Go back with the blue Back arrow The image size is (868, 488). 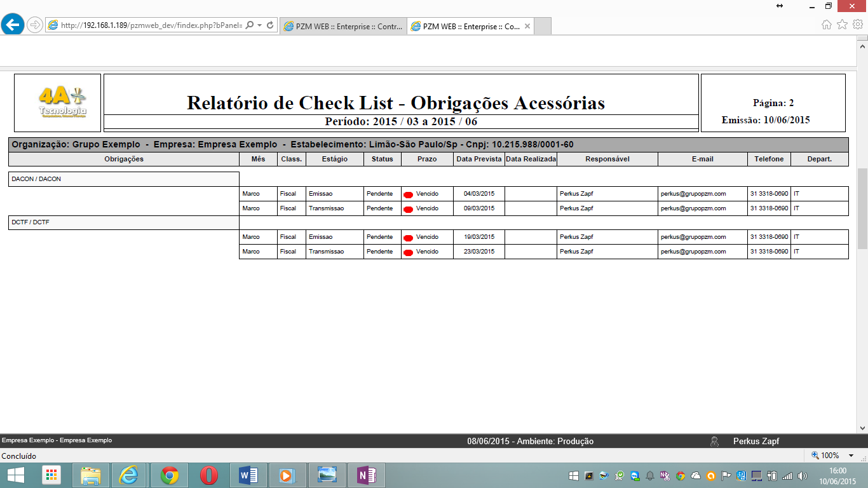[13, 25]
